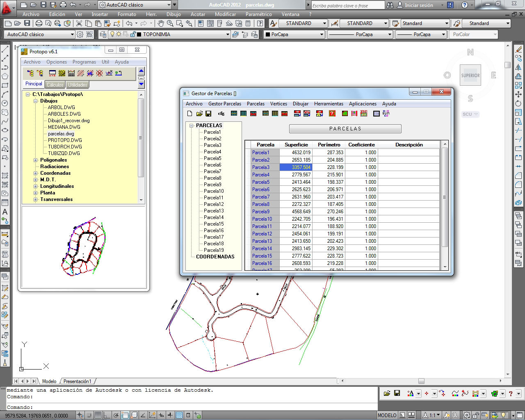Click the Print (Trazar) toolbar icon
Screen dimensions: 525x420
39,23
